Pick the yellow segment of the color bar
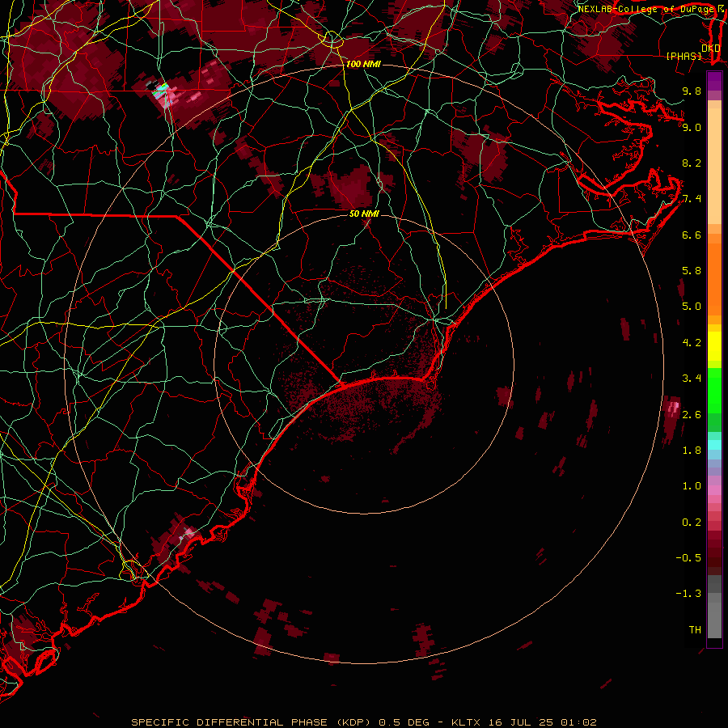 pyautogui.click(x=714, y=346)
